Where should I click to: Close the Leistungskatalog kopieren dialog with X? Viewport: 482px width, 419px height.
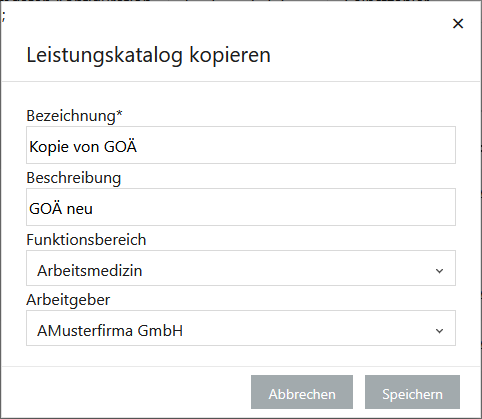tap(458, 24)
